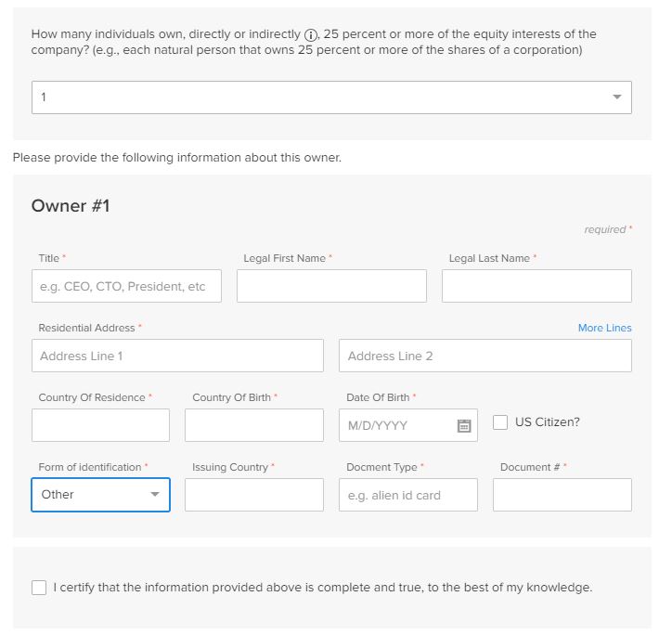Click the Country Of Birth field
672x635 pixels.
click(x=254, y=425)
